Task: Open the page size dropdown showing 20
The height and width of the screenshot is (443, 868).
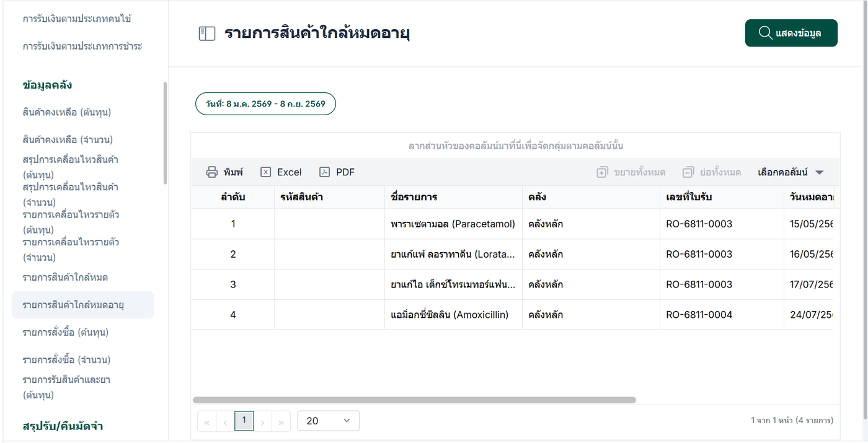Action: [x=328, y=421]
